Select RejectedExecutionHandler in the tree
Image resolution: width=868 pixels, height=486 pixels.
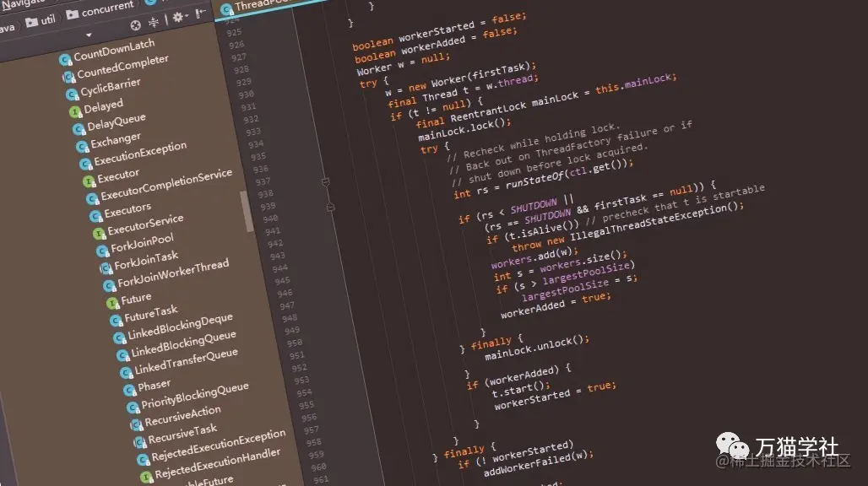click(217, 464)
